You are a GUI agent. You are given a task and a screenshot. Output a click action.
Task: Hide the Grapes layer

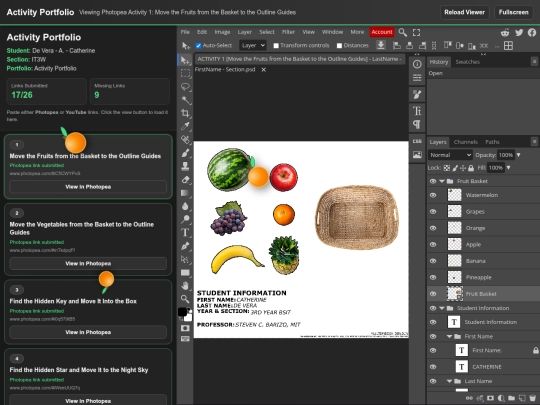(x=433, y=211)
